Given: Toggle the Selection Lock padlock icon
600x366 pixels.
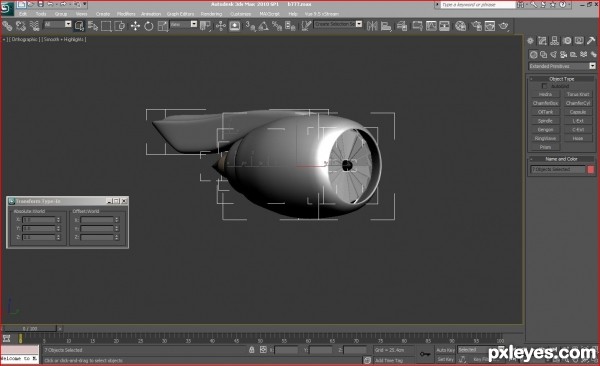Looking at the screenshot, I should [x=251, y=350].
